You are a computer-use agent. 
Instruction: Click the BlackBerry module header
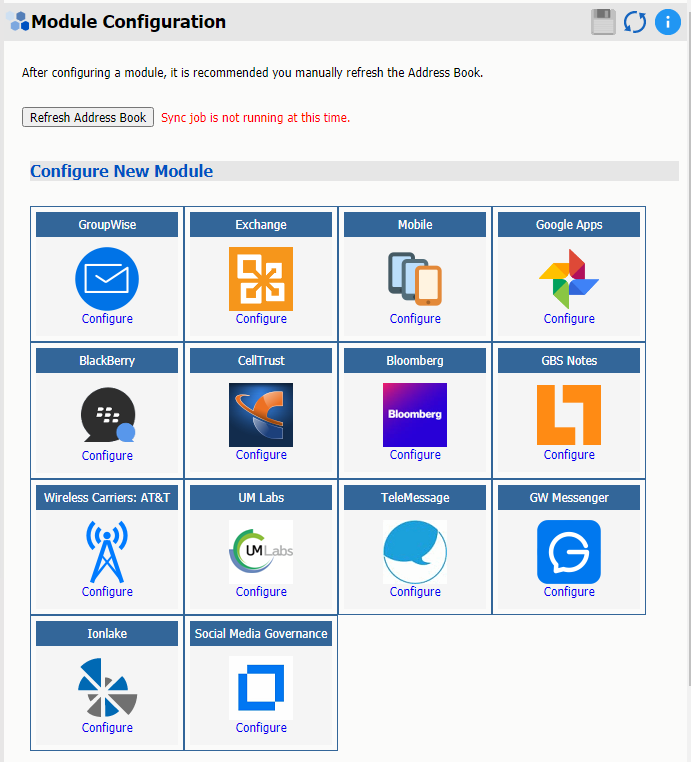(x=107, y=361)
